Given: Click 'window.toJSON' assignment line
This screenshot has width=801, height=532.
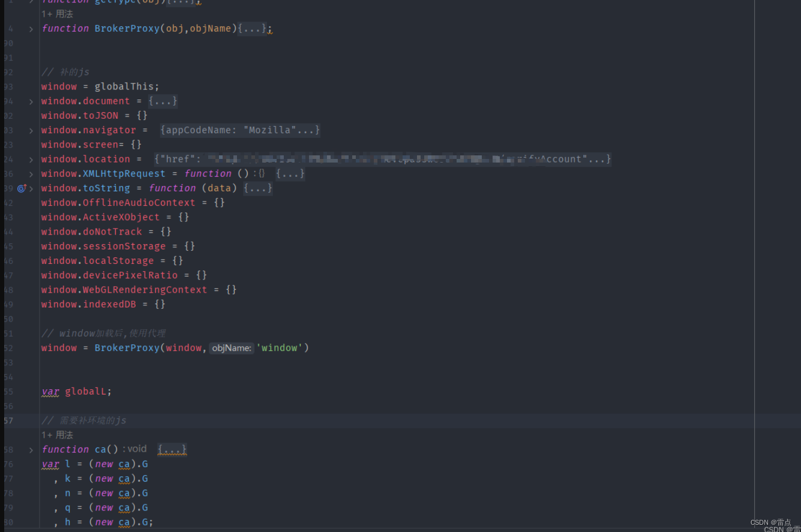Looking at the screenshot, I should [94, 116].
